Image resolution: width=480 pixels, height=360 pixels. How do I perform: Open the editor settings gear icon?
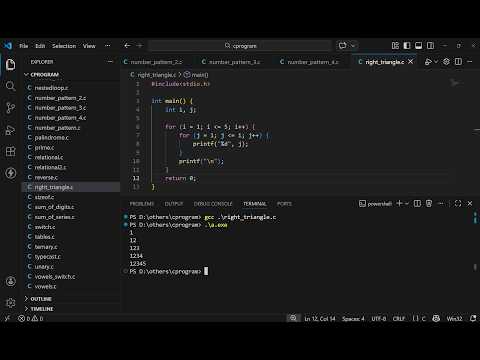click(446, 62)
